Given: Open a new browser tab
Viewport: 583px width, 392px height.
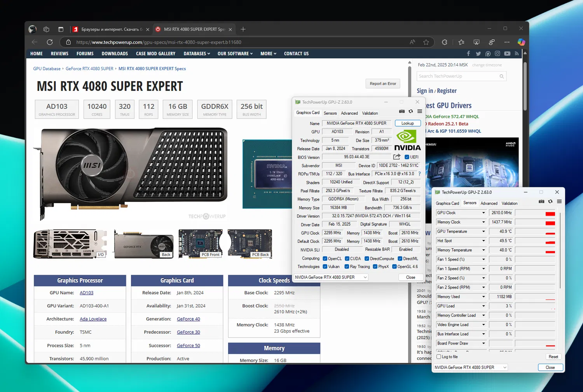Looking at the screenshot, I should click(x=243, y=29).
